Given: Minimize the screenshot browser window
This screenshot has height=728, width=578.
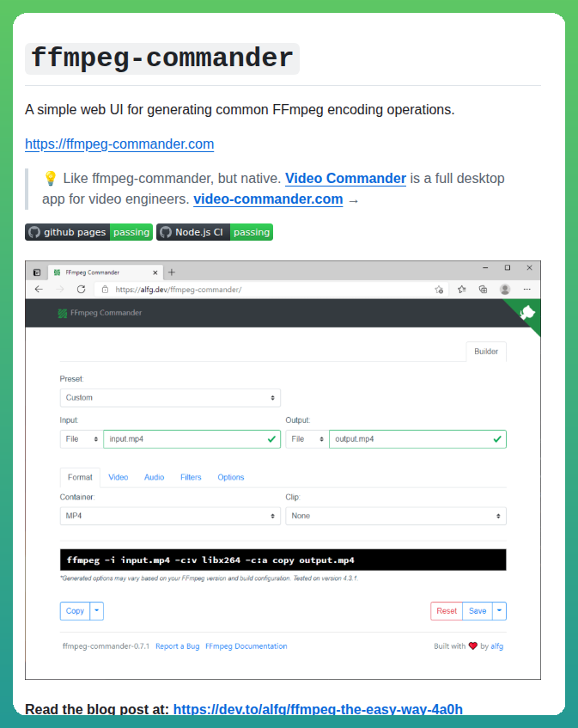Looking at the screenshot, I should 485,268.
